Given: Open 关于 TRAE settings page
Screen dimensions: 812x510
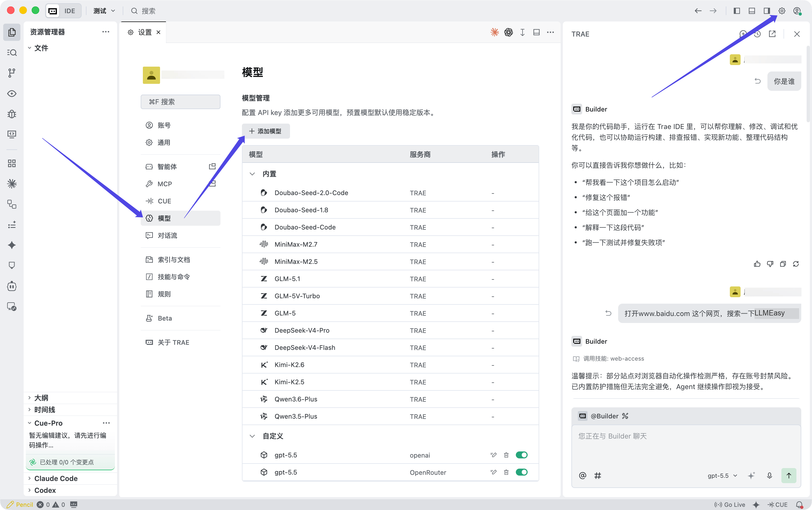Looking at the screenshot, I should tap(181, 342).
